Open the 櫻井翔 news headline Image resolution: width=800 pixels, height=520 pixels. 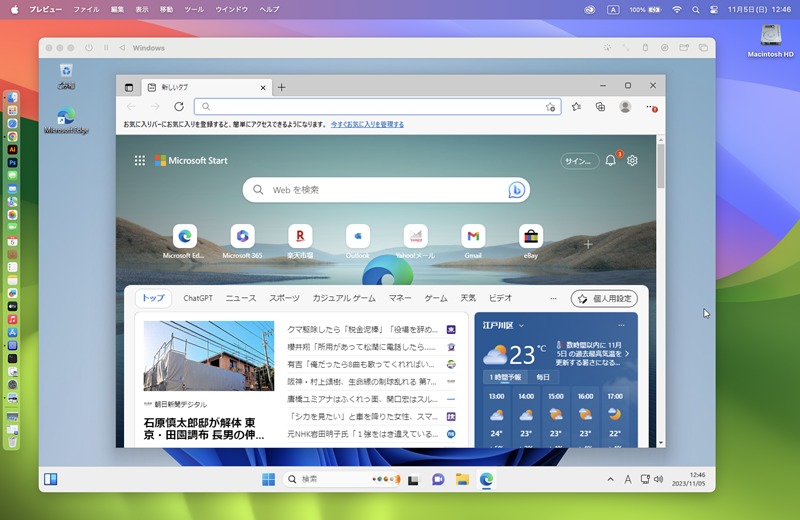click(362, 347)
